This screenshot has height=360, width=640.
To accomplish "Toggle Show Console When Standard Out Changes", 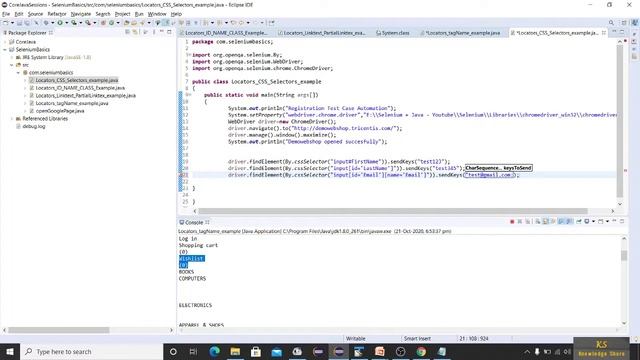I will tap(561, 221).
